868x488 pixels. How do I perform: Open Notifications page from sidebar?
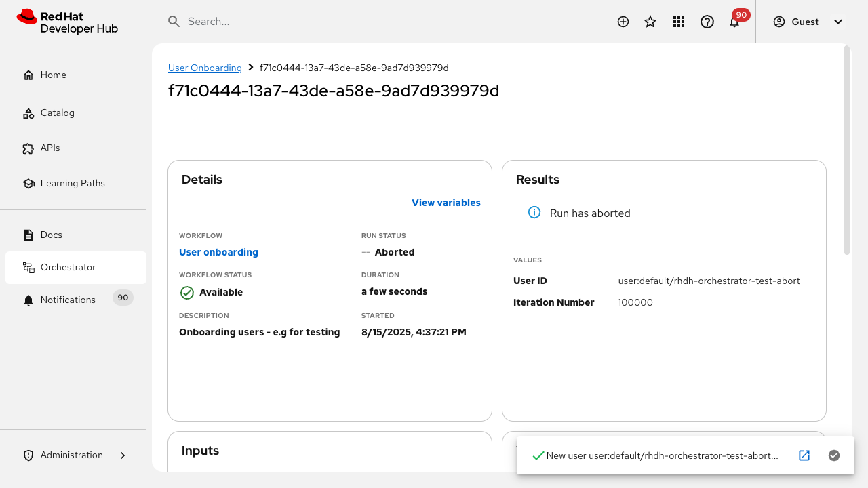[68, 300]
